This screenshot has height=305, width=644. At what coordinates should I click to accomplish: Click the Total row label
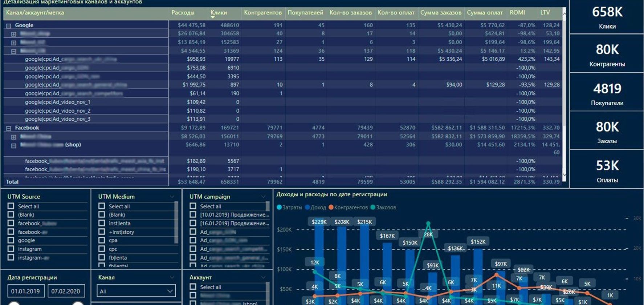point(12,181)
